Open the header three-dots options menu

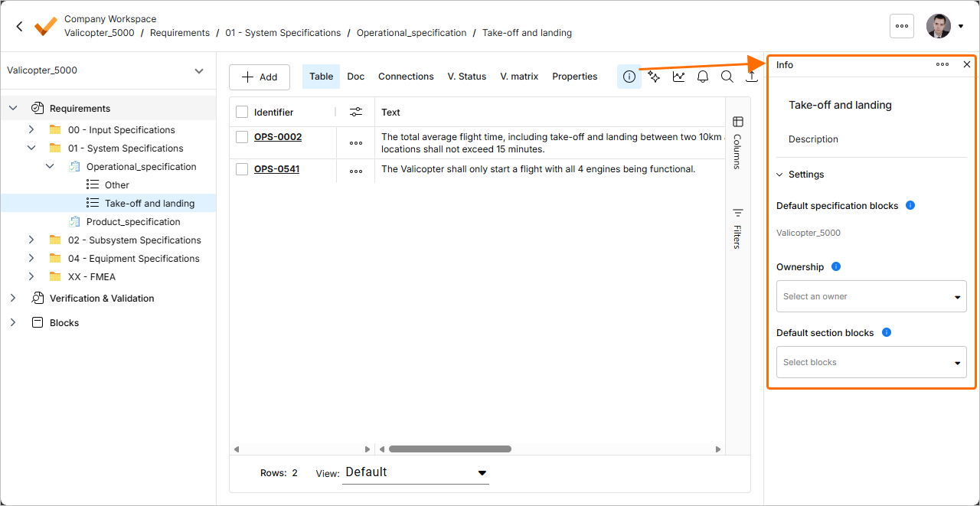902,25
